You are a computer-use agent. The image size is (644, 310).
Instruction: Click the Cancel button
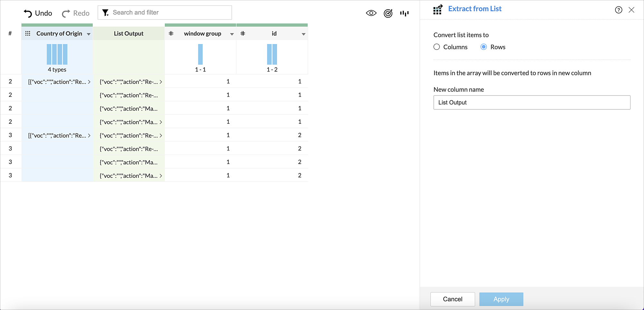click(x=452, y=299)
